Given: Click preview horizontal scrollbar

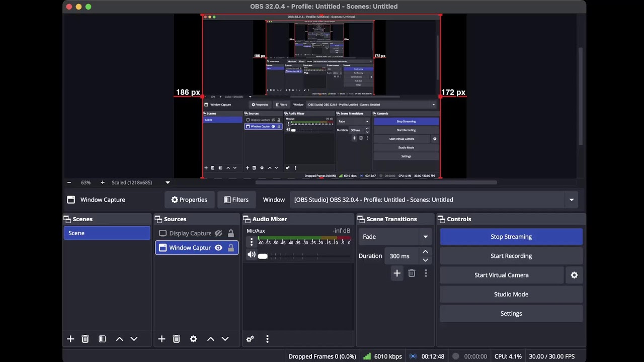Looking at the screenshot, I should (376, 183).
